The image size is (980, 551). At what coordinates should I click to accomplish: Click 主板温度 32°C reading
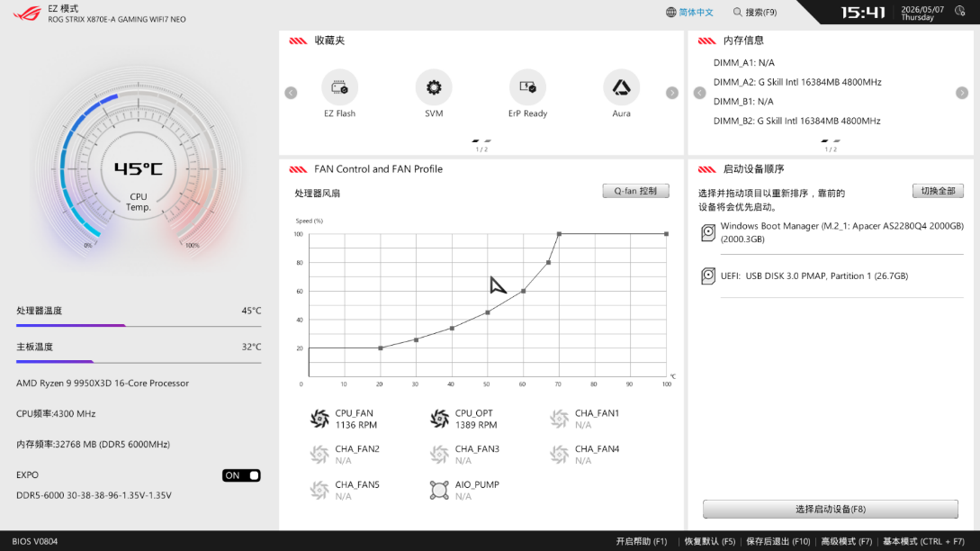click(x=139, y=348)
